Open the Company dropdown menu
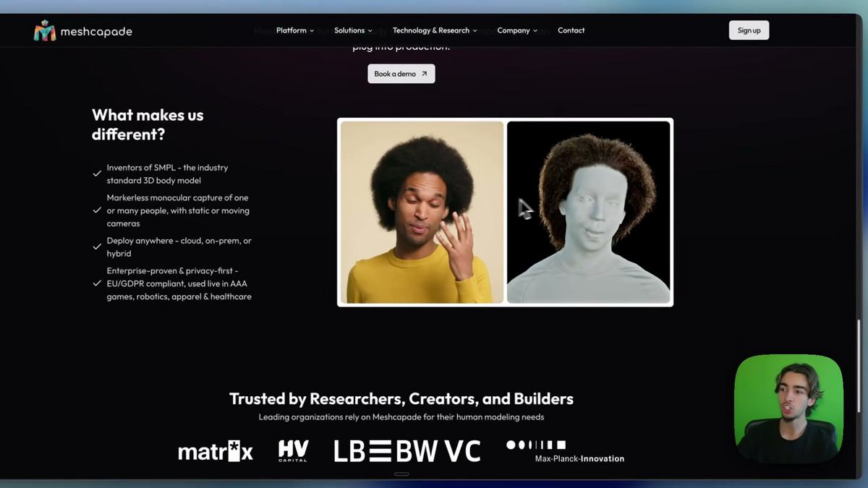868x488 pixels. coord(517,30)
